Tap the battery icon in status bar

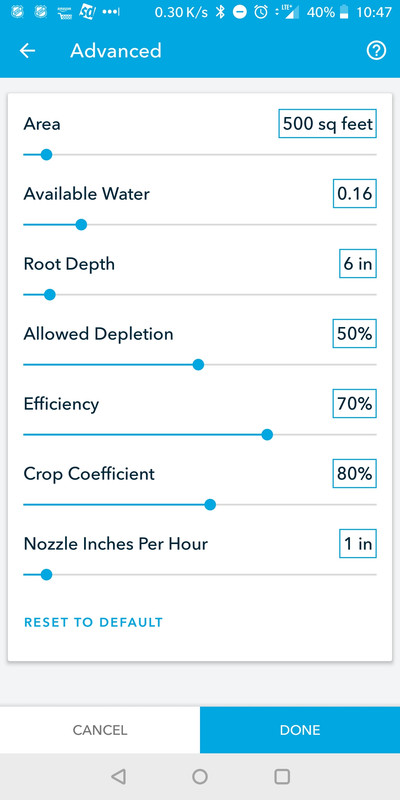tap(343, 12)
